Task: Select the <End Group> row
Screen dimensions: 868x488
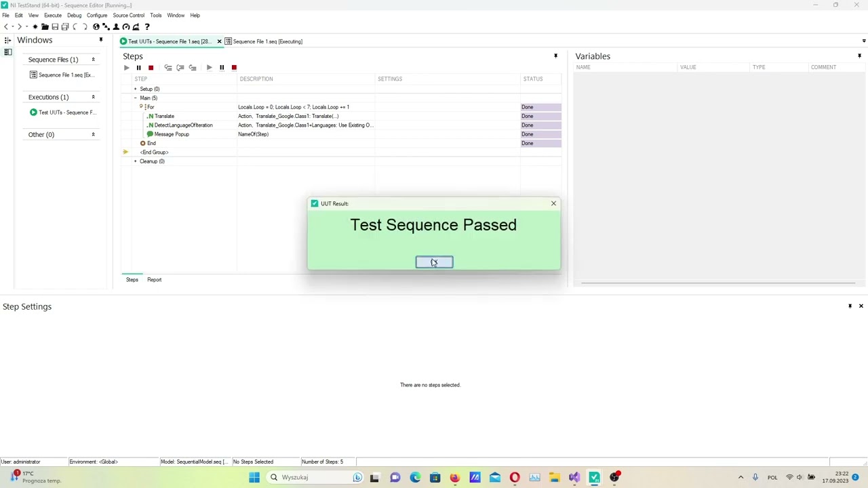Action: [342, 152]
